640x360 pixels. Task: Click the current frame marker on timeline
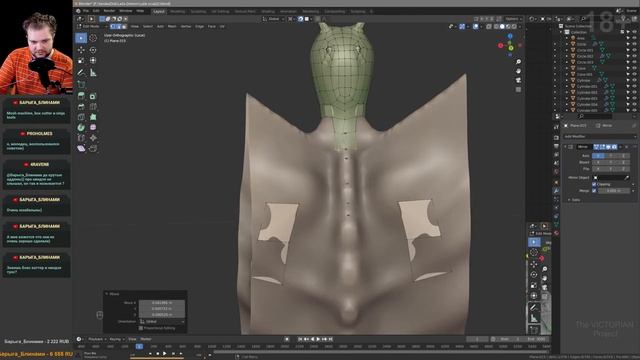pyautogui.click(x=139, y=347)
